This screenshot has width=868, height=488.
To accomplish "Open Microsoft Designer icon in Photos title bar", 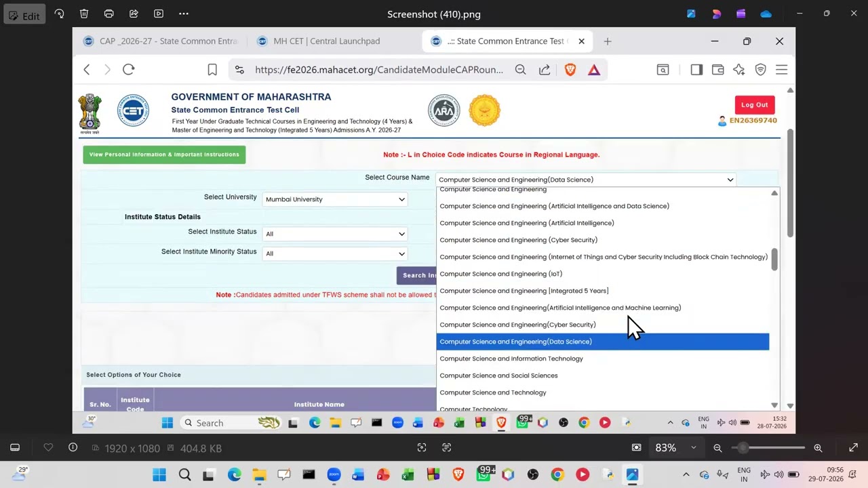I will tap(716, 14).
